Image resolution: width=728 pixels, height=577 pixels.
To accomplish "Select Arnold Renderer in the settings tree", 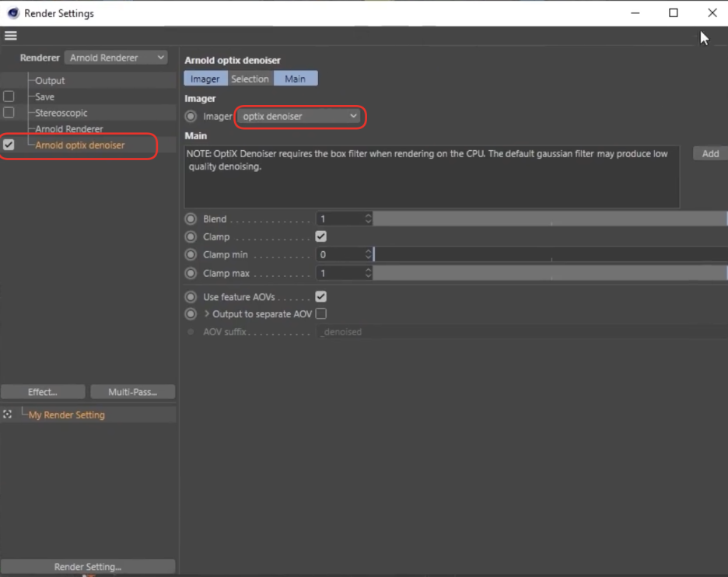I will pos(69,128).
